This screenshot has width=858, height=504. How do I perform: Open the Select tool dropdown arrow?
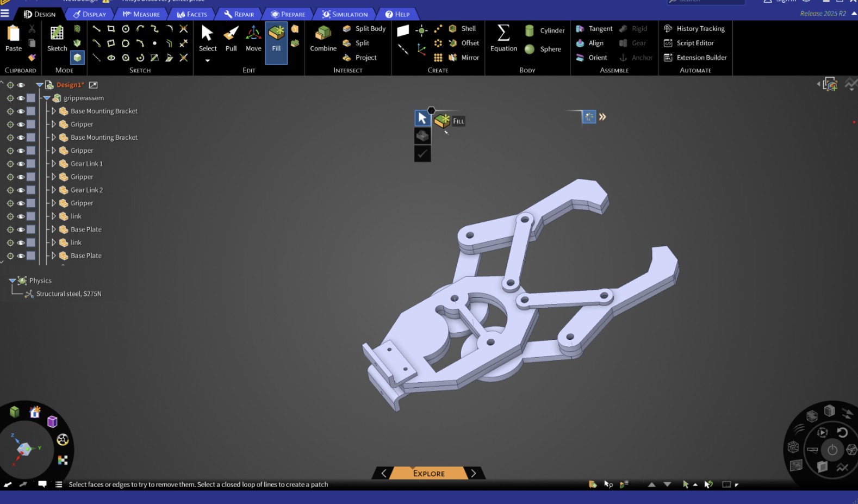[x=207, y=60]
